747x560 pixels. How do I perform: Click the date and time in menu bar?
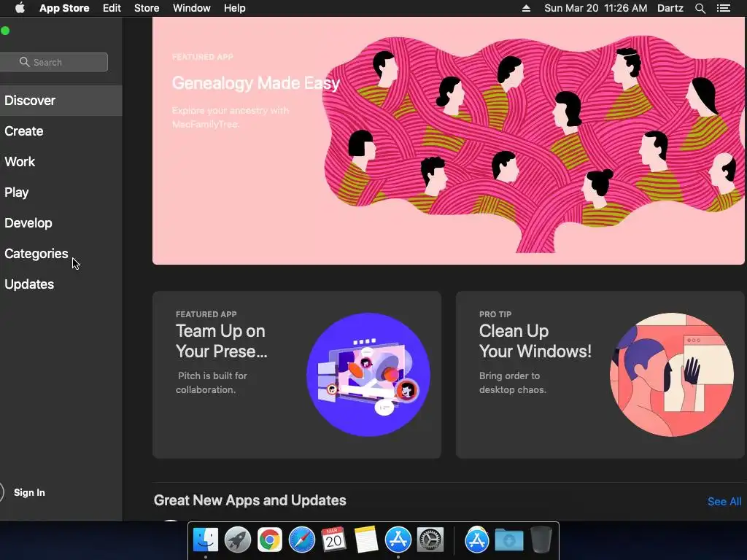point(595,8)
